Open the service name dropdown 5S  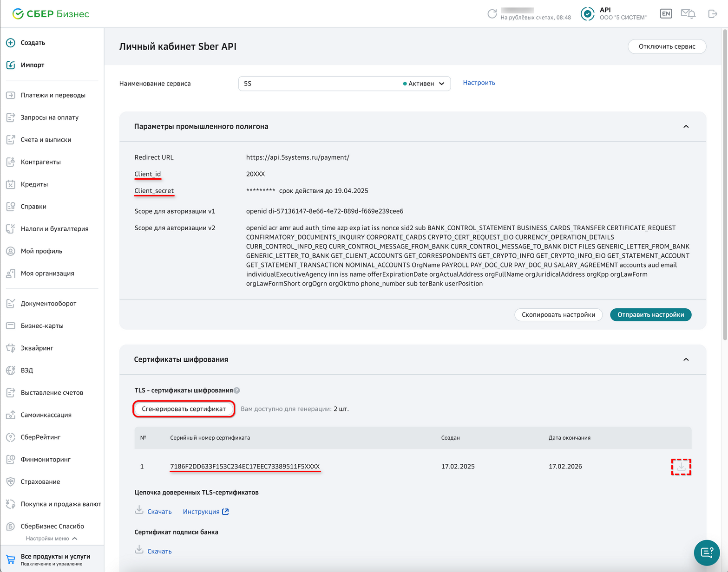[x=344, y=84]
